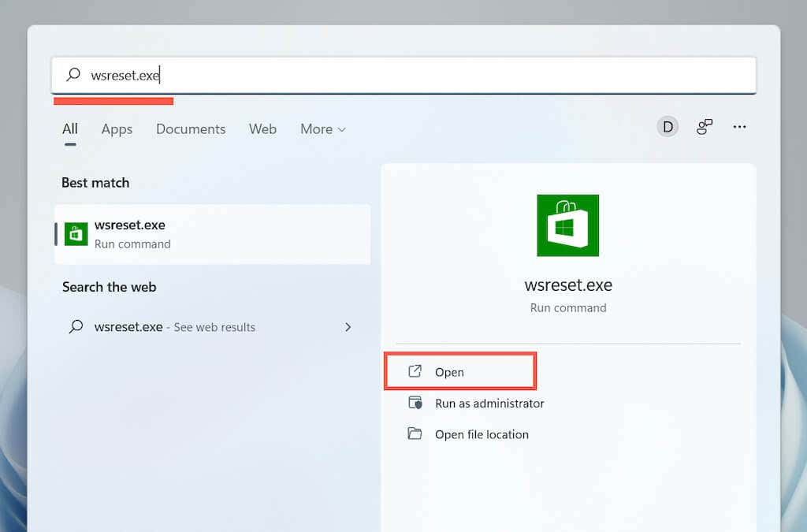Click the Open file location folder icon
This screenshot has width=807, height=532.
coord(415,433)
